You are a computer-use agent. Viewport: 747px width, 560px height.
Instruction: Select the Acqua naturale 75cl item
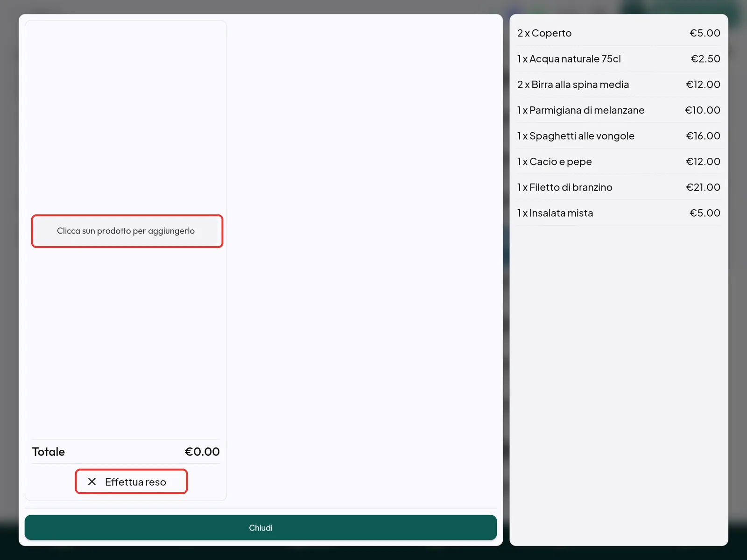click(619, 59)
